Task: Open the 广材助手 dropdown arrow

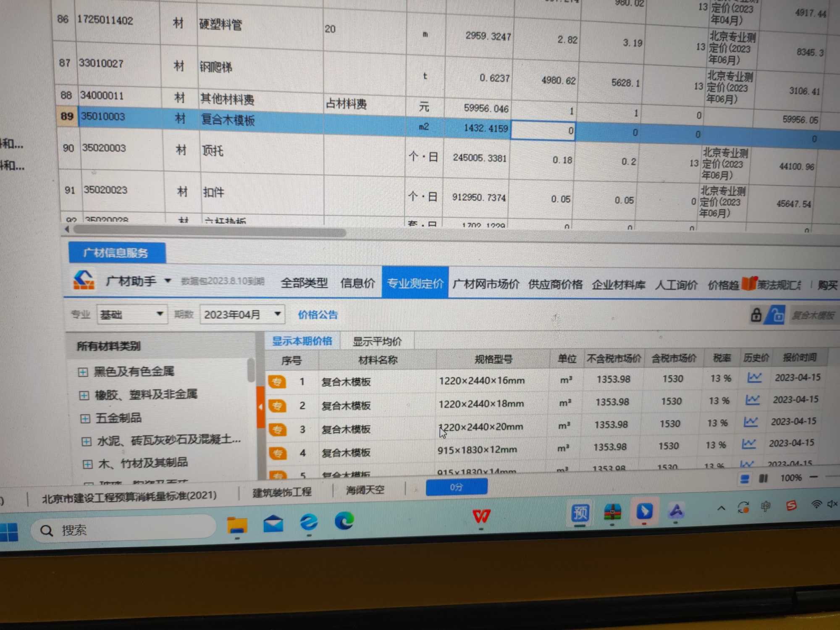Action: (x=168, y=281)
